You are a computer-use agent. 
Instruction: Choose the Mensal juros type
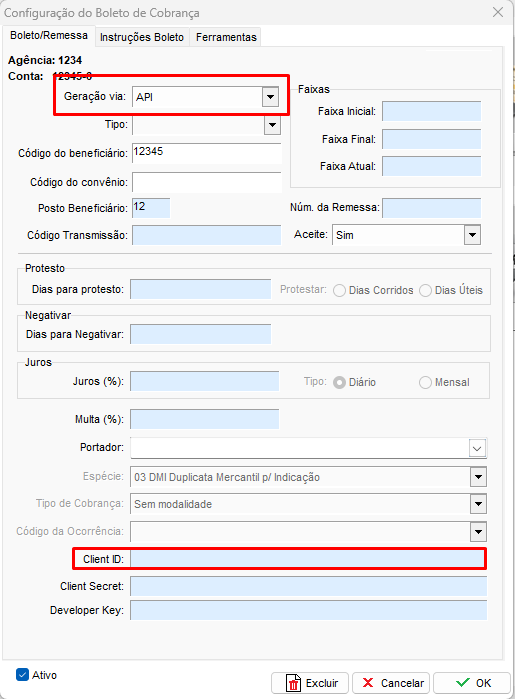pos(425,382)
